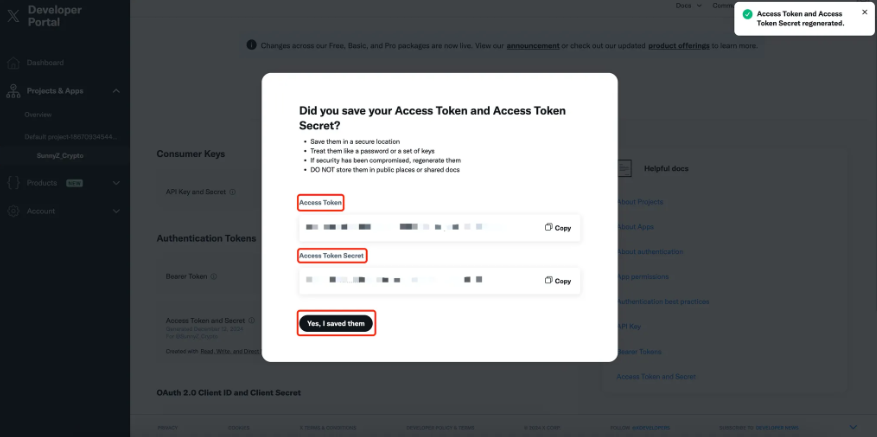Confirm with Yes, I saved them button

(x=336, y=323)
